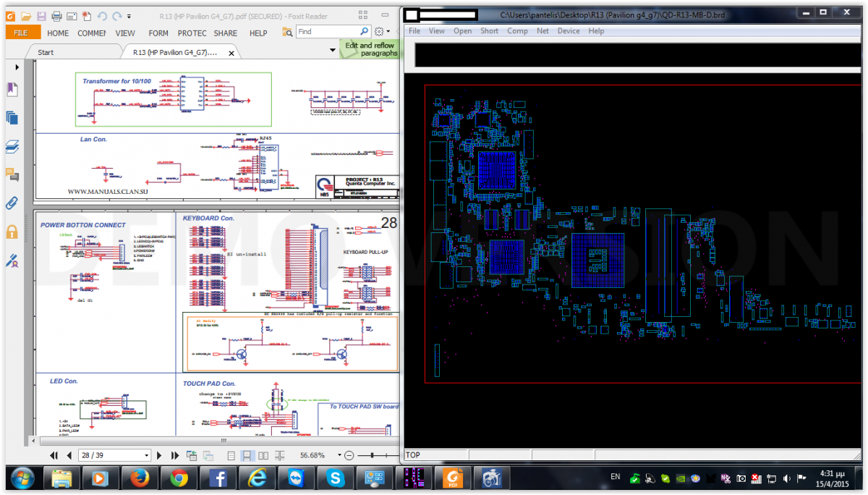Save document with Foxit floppy icon
This screenshot has height=495, width=868.
tap(41, 16)
